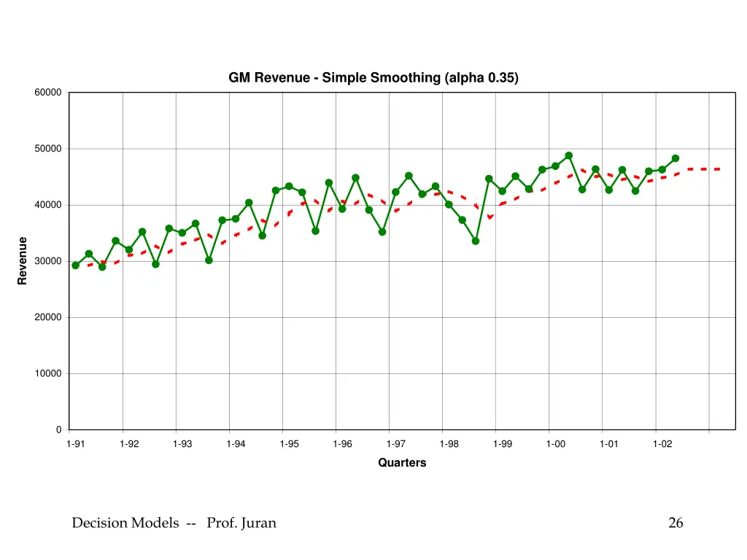Select the 'Quarters' horizontal axis title
Screen dimensions: 747x560
click(402, 462)
